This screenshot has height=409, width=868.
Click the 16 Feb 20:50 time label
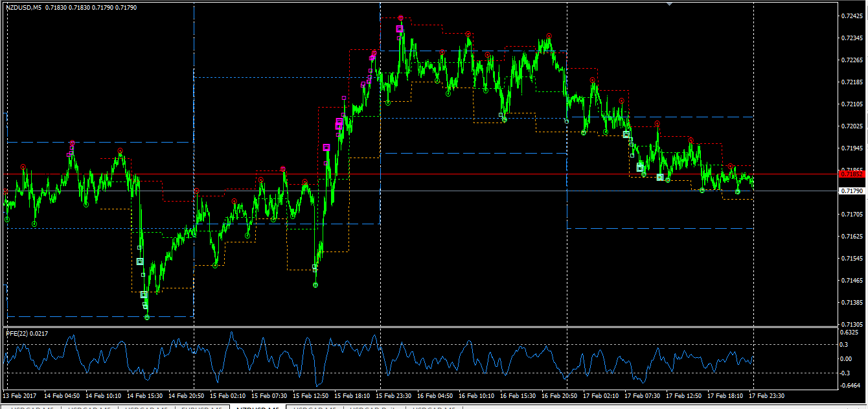click(x=560, y=395)
